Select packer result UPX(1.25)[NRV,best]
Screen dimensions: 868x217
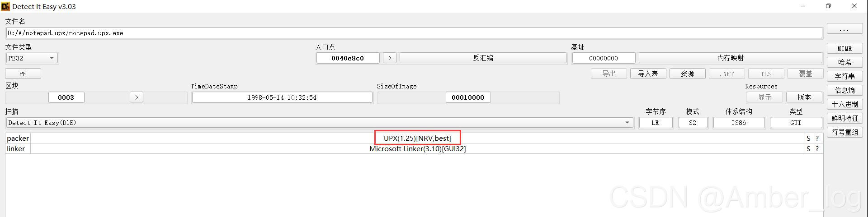click(x=417, y=139)
